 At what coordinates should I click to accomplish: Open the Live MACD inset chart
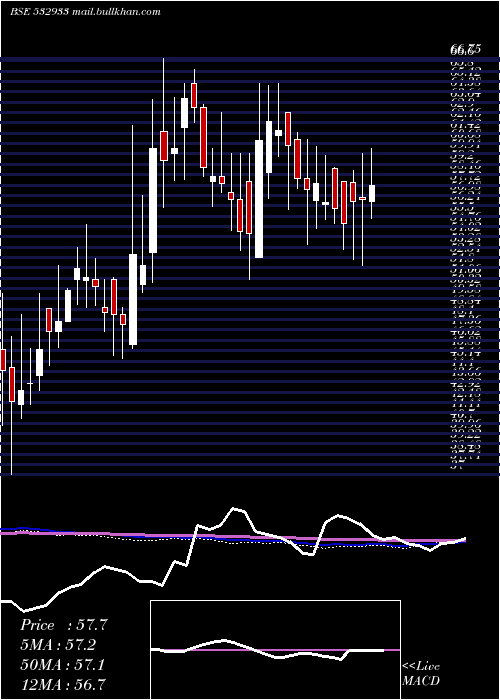pyautogui.click(x=275, y=650)
